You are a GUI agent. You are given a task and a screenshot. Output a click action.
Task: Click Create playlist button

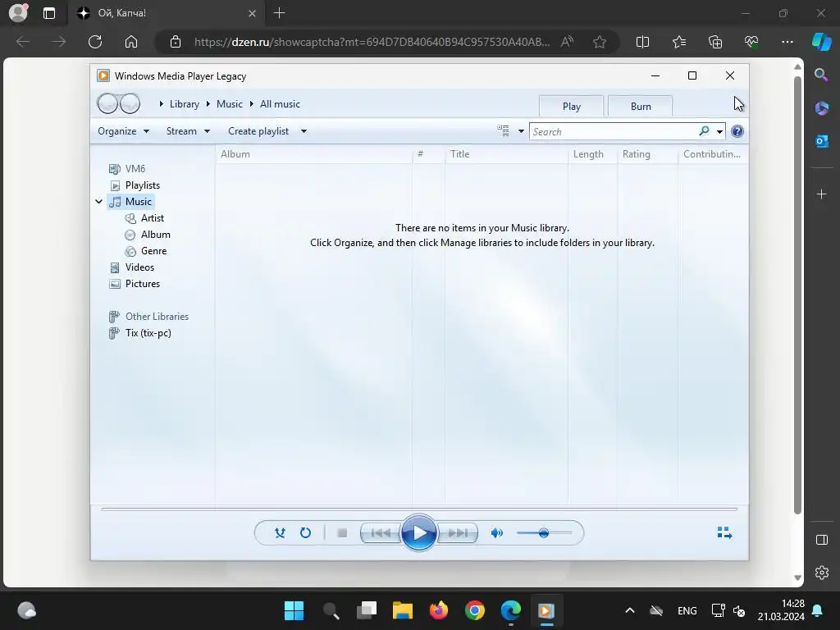pyautogui.click(x=258, y=131)
